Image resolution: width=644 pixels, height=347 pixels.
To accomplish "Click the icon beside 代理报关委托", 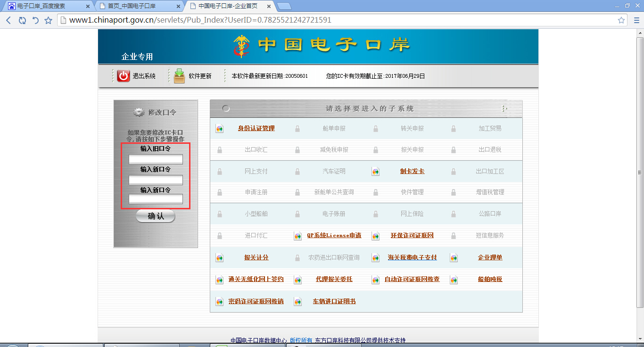I will pyautogui.click(x=297, y=280).
